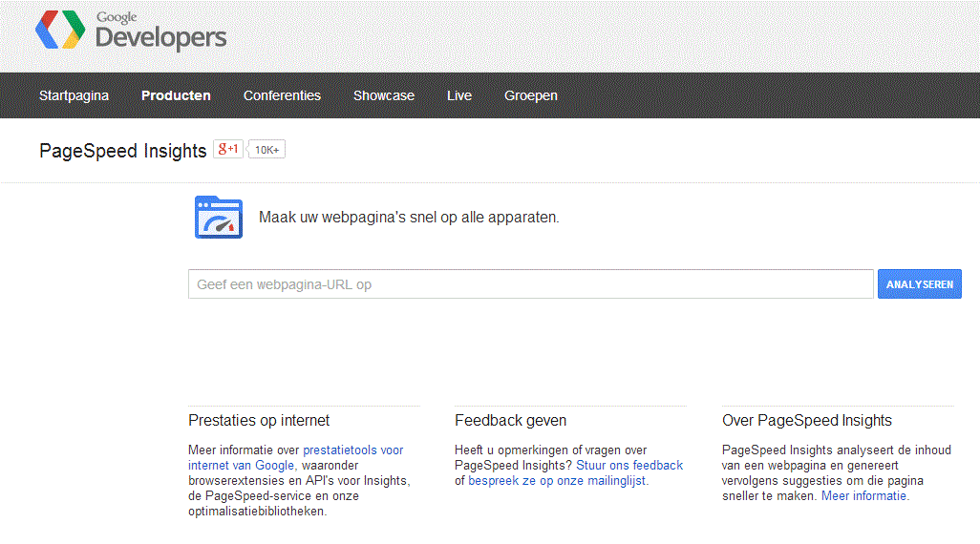This screenshot has height=544, width=980.
Task: Open the Producten menu item
Action: click(x=176, y=95)
